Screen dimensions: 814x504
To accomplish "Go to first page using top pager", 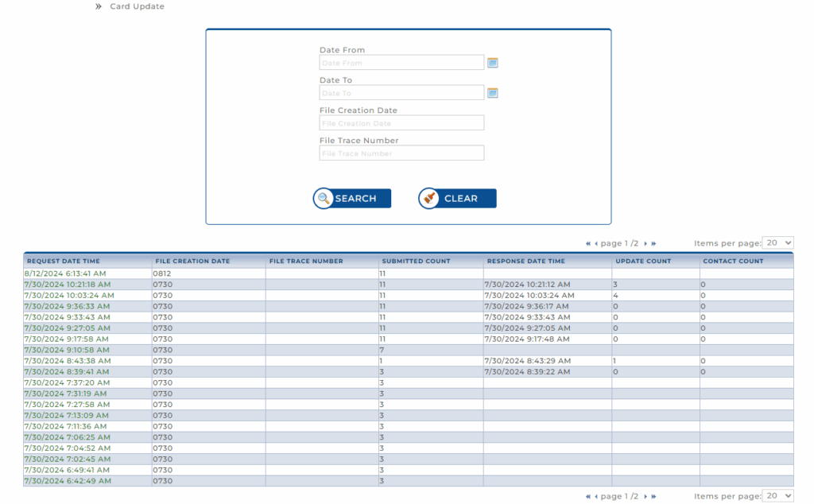I will [x=588, y=243].
